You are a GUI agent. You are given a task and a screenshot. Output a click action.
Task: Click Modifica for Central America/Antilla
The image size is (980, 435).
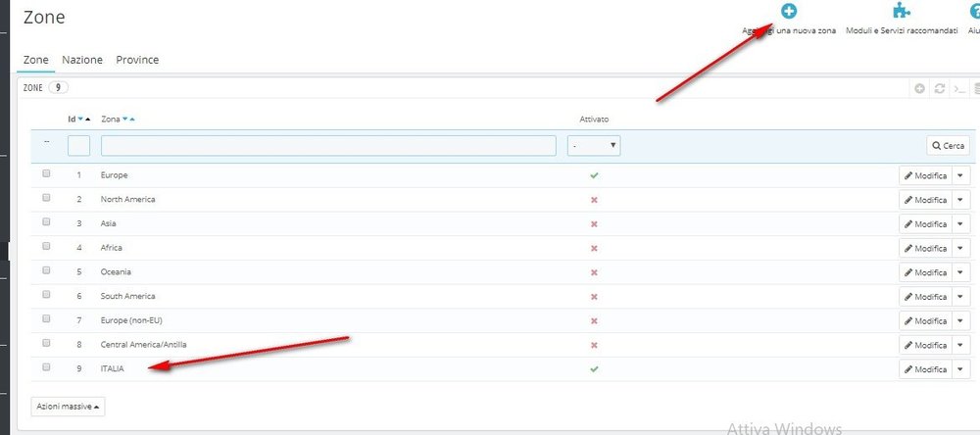click(926, 345)
